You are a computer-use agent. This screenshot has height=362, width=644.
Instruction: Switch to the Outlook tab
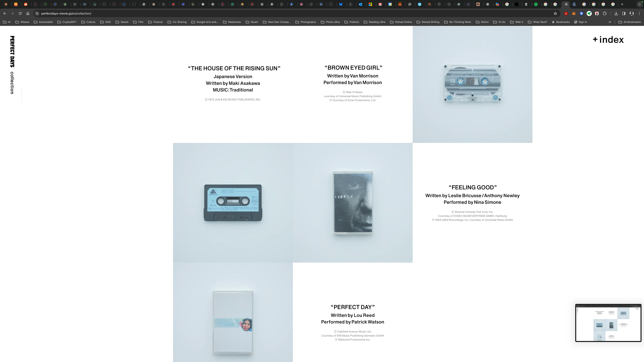tap(361, 4)
